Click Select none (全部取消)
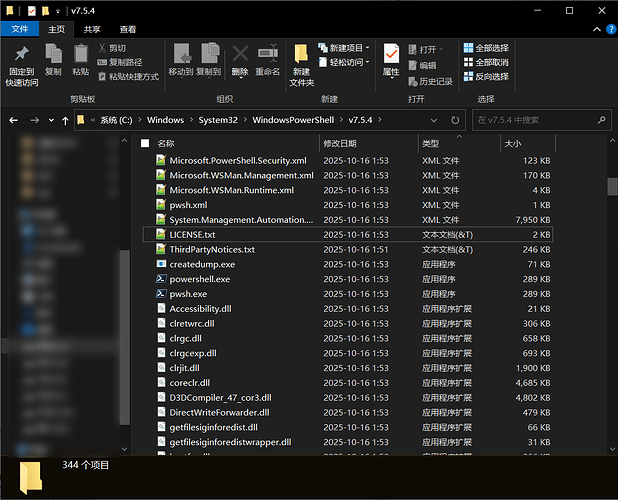618x500 pixels. coord(486,62)
